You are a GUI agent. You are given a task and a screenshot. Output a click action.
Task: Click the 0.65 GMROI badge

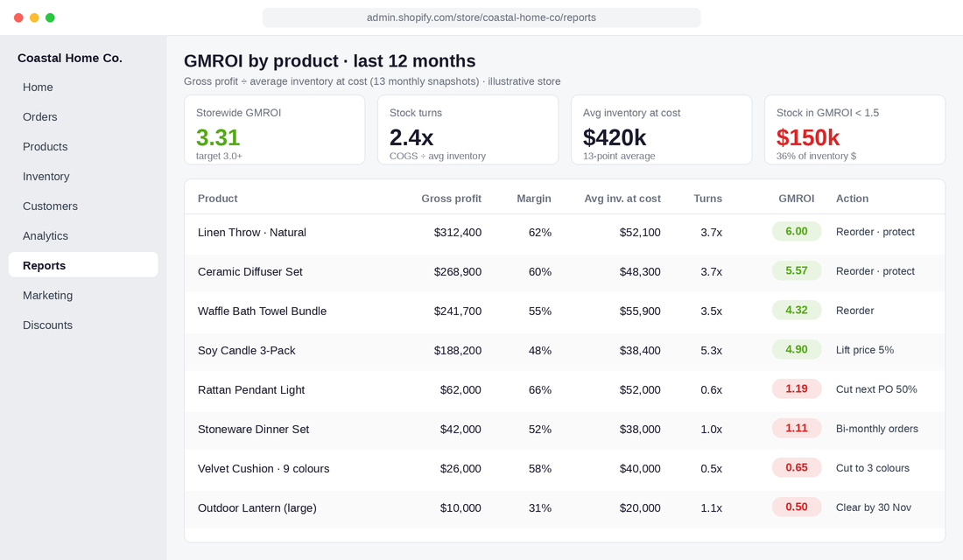tap(797, 467)
